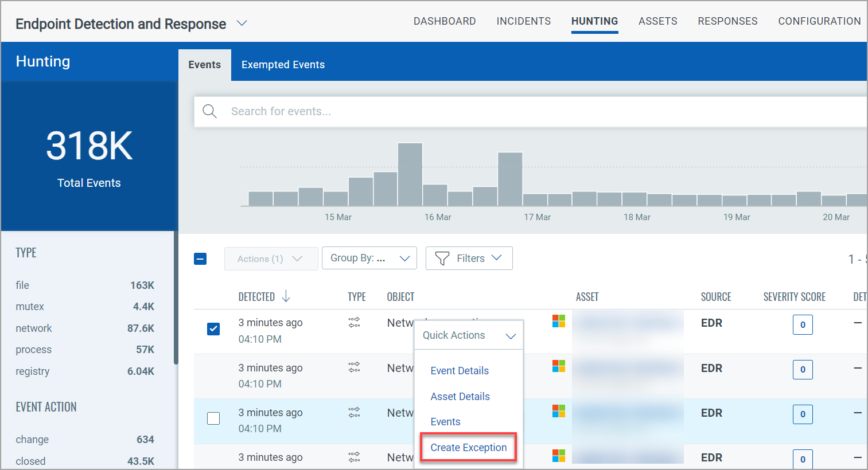The image size is (868, 470).
Task: Click severity score 0 in fourth row
Action: [x=803, y=459]
